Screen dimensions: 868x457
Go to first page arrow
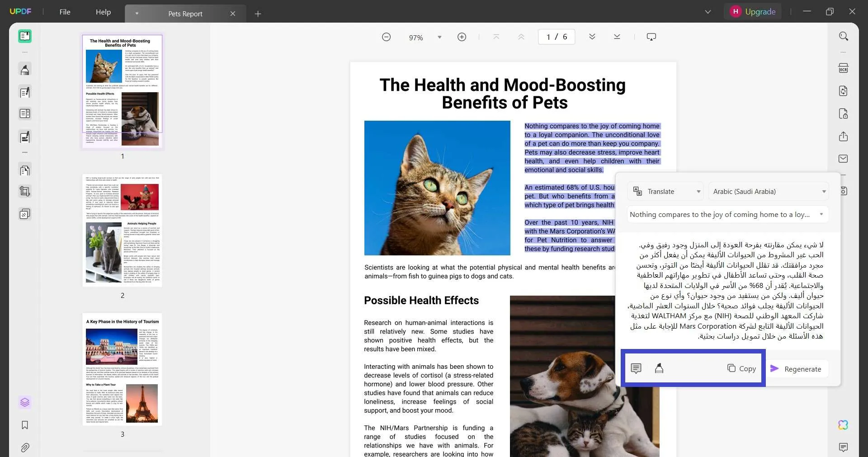(496, 37)
